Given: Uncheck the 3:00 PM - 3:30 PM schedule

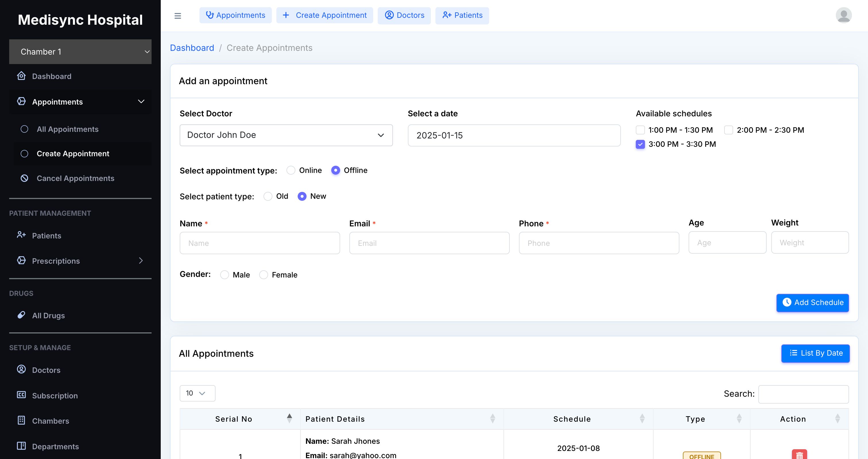Looking at the screenshot, I should pos(640,144).
